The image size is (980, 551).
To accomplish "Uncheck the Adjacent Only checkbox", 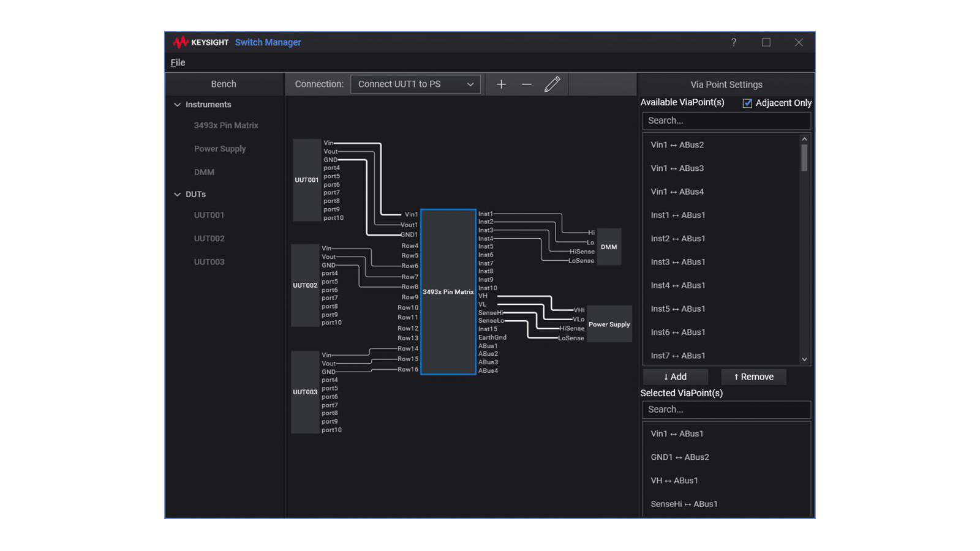I will (747, 103).
